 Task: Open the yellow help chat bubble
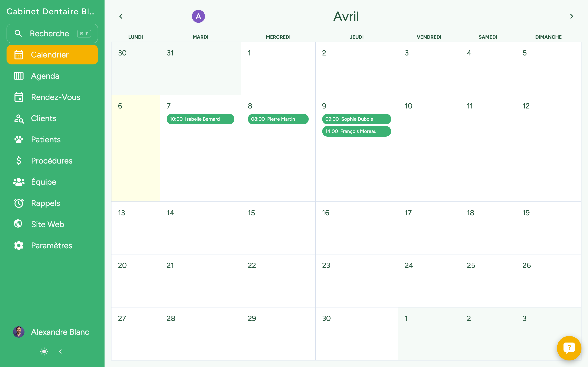coord(569,348)
